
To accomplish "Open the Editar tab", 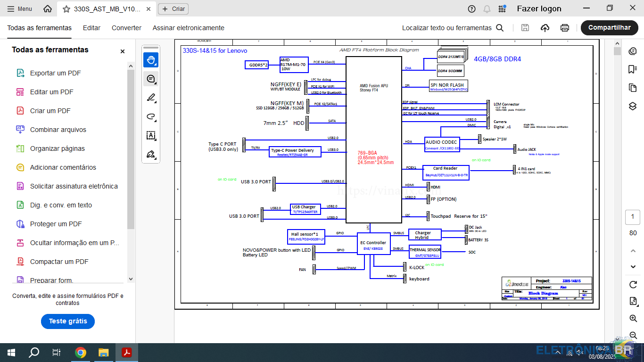I will 91,28.
